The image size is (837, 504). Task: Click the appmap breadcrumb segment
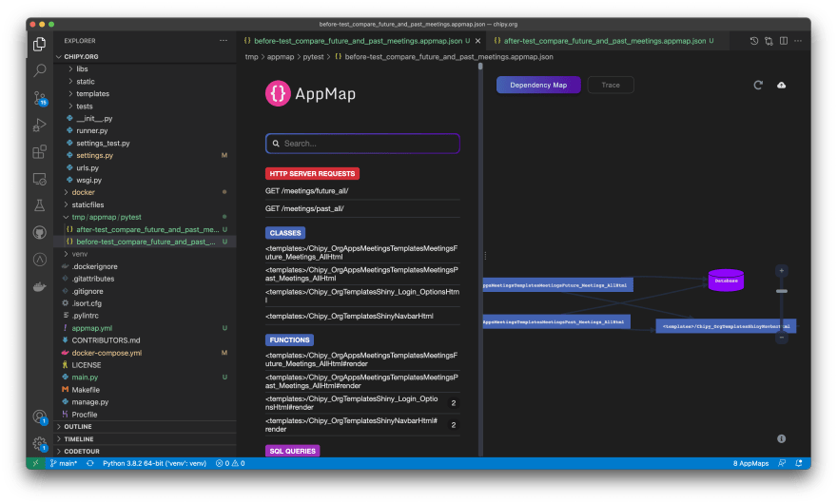click(x=281, y=57)
